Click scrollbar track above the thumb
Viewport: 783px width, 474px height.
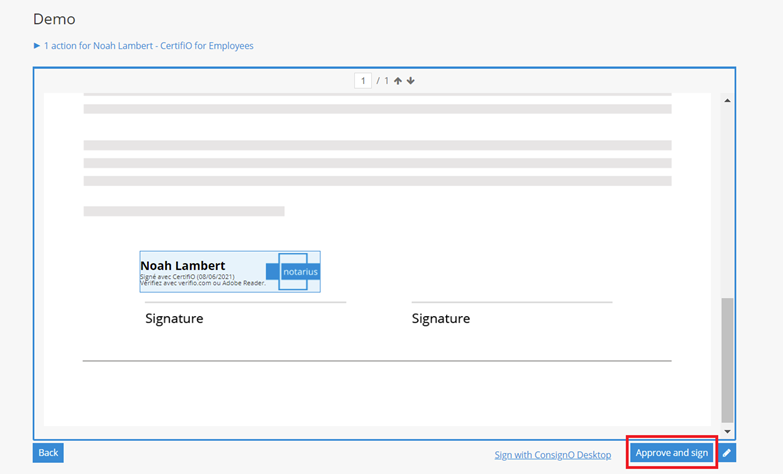[x=727, y=200]
